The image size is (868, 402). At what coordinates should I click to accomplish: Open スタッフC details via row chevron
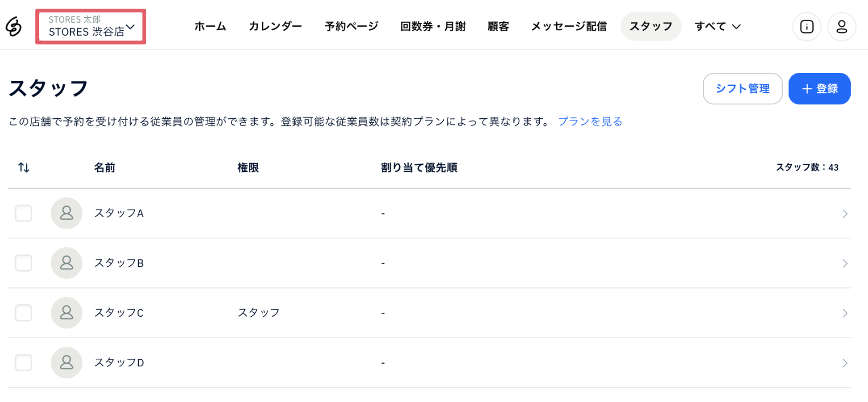tap(845, 313)
